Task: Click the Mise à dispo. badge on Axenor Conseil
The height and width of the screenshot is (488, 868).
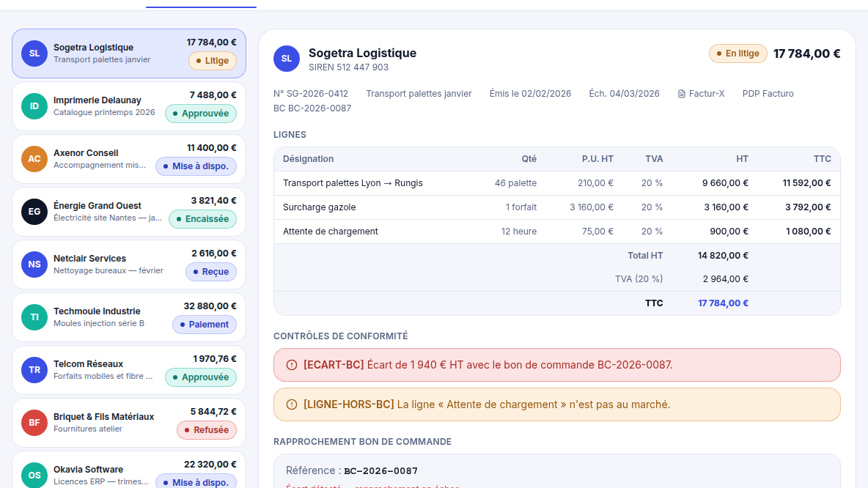Action: click(196, 166)
